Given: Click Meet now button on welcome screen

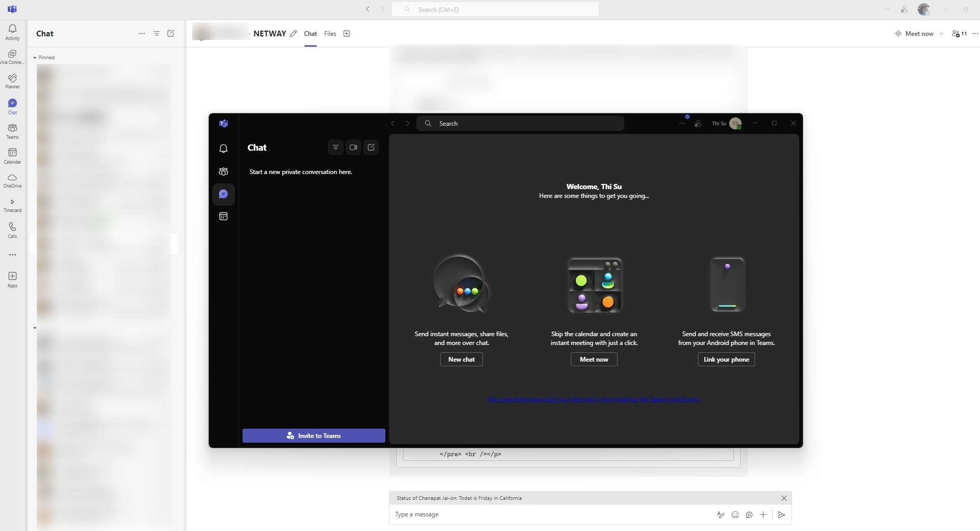Looking at the screenshot, I should (594, 360).
